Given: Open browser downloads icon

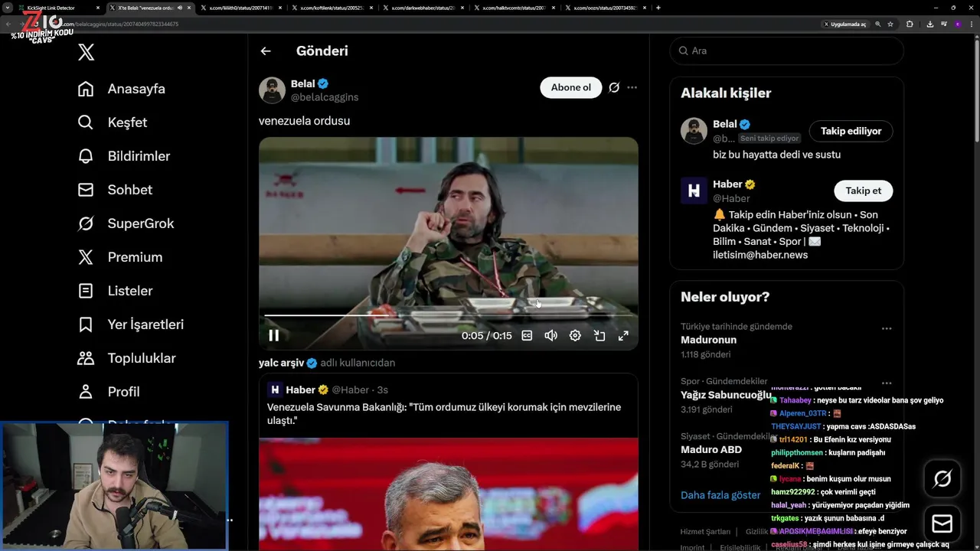Looking at the screenshot, I should 929,24.
